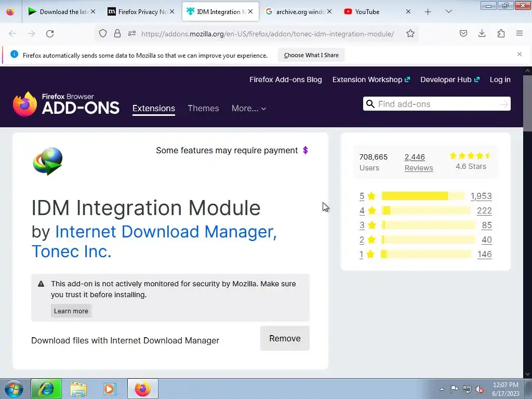
Task: Open 4-star reviews count 222
Action: point(484,211)
